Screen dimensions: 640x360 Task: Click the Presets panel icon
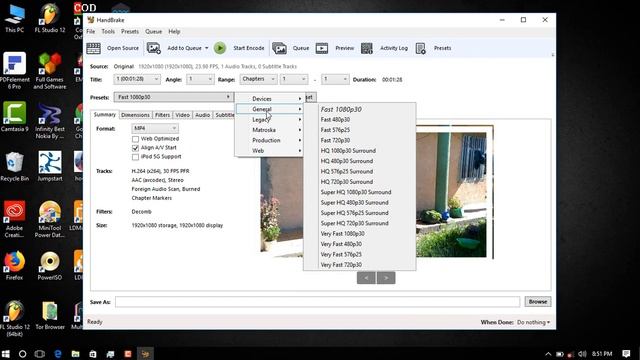coord(420,48)
